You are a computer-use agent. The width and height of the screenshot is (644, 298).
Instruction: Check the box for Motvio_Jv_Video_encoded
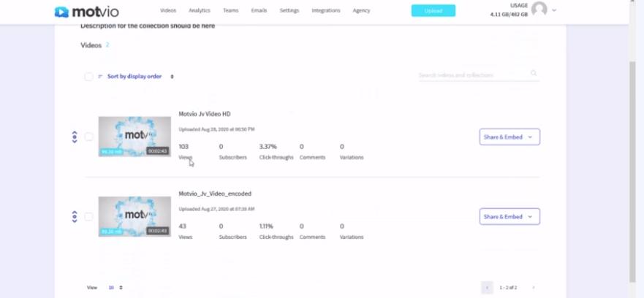pos(88,216)
